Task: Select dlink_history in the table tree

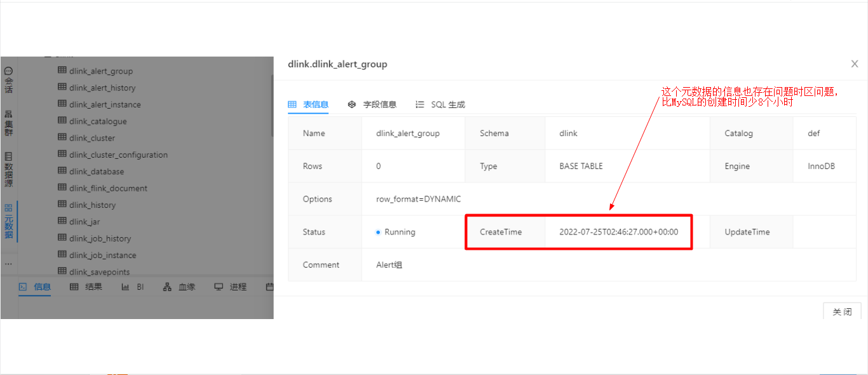Action: tap(92, 205)
